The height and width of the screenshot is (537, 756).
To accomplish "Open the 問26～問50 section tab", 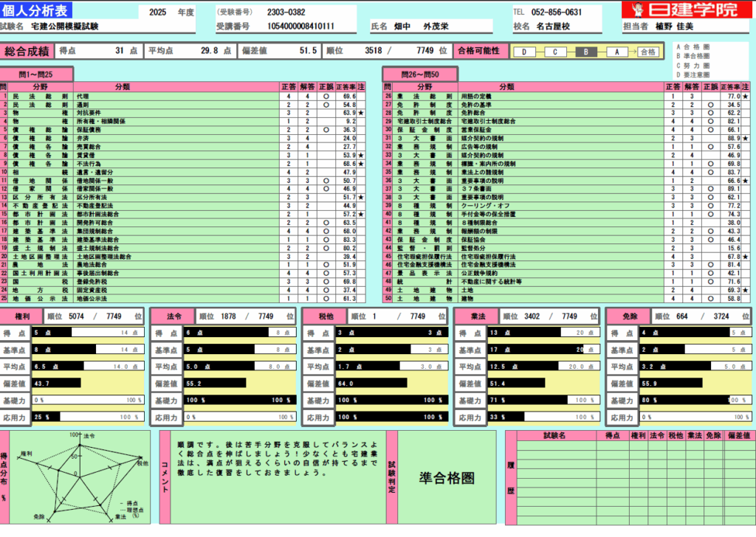I will point(420,75).
